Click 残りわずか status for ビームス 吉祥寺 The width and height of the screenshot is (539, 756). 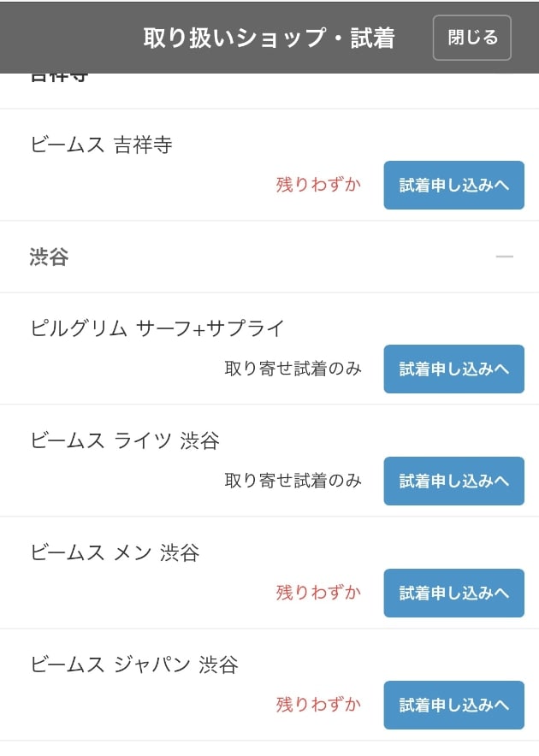(x=318, y=184)
